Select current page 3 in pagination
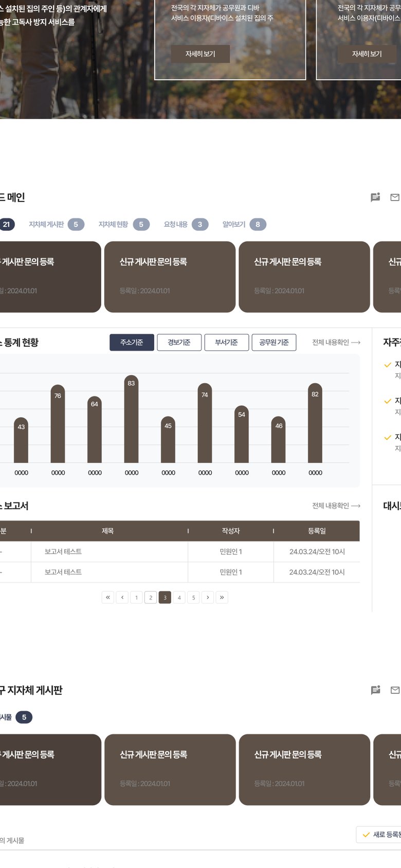 point(165,598)
